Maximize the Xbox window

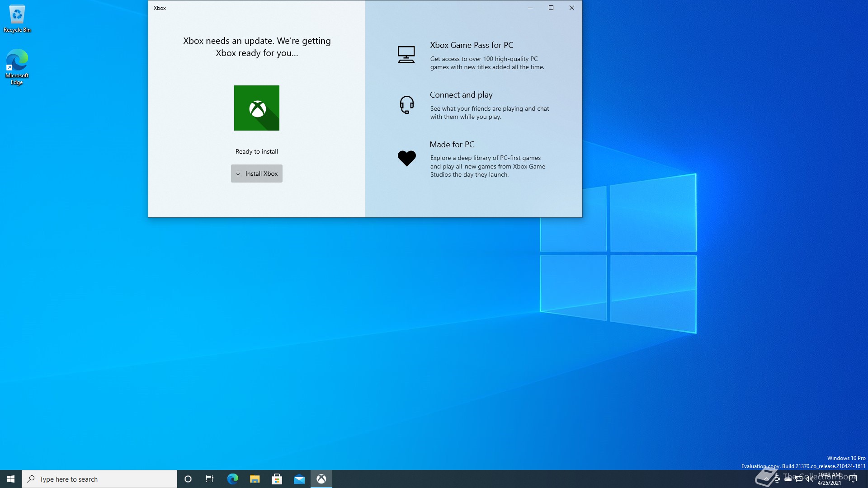(x=551, y=8)
